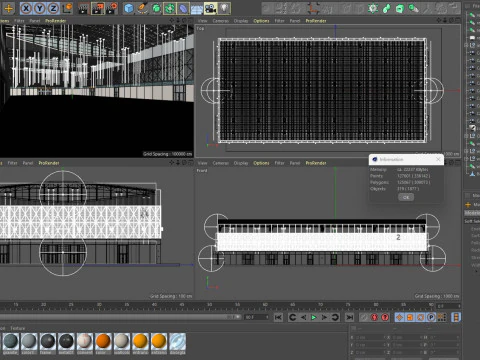
Task: Toggle the Y-axis lock button
Action: coord(40,8)
